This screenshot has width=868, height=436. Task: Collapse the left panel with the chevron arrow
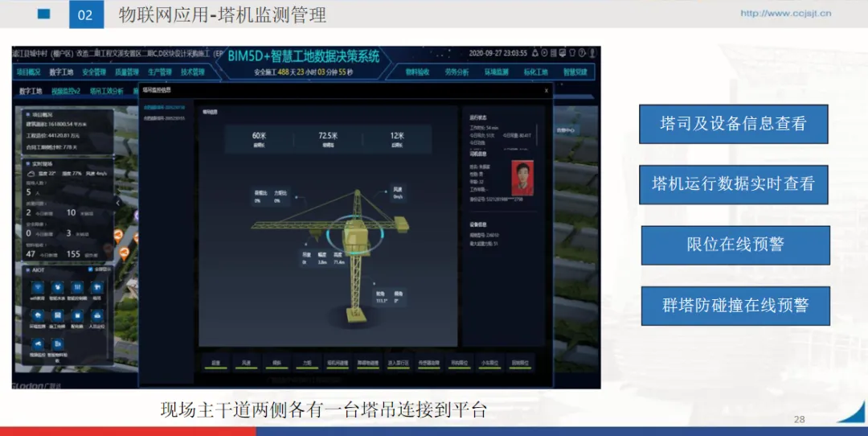118,204
